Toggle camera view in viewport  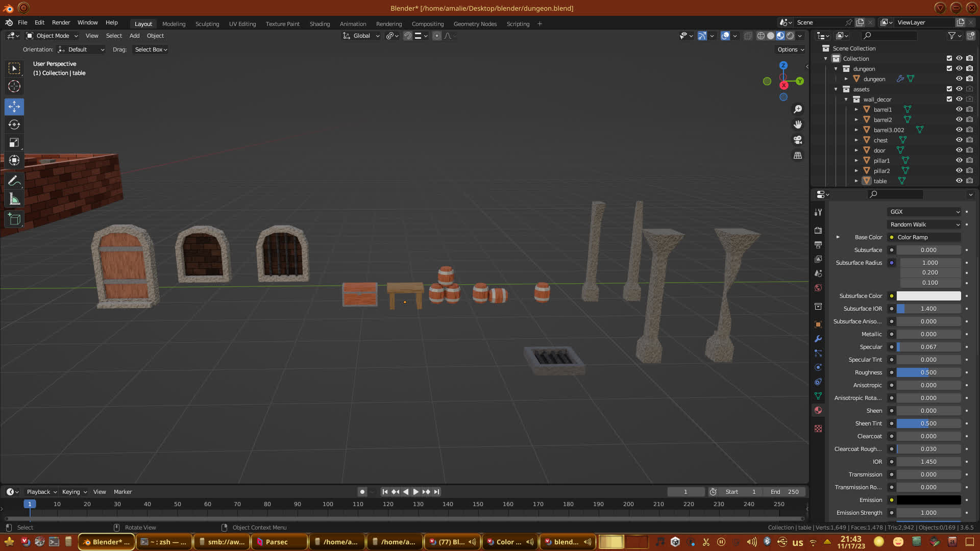pyautogui.click(x=798, y=140)
